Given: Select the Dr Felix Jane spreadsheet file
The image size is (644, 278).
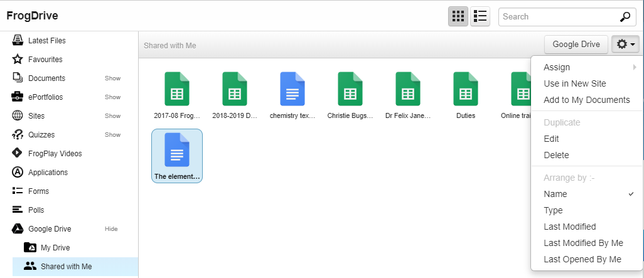Looking at the screenshot, I should click(x=408, y=95).
